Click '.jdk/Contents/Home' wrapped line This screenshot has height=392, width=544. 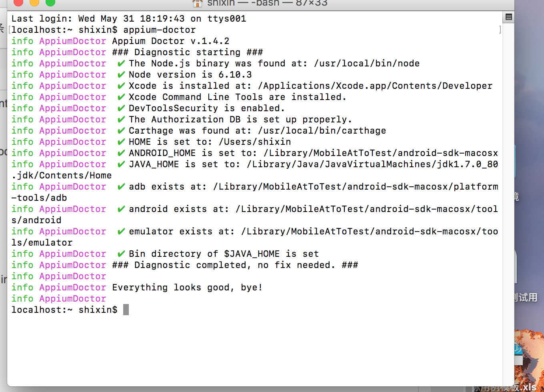[62, 176]
